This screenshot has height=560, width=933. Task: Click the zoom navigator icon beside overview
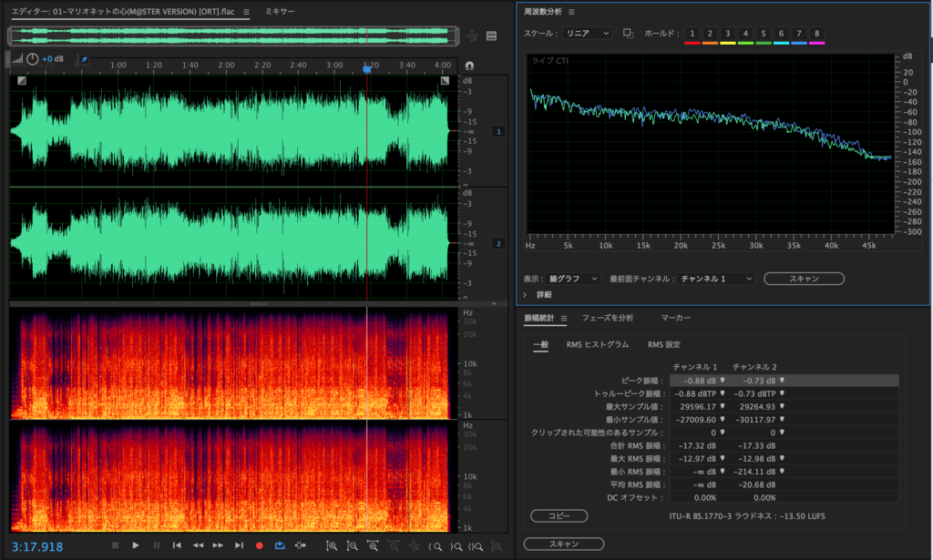click(472, 36)
